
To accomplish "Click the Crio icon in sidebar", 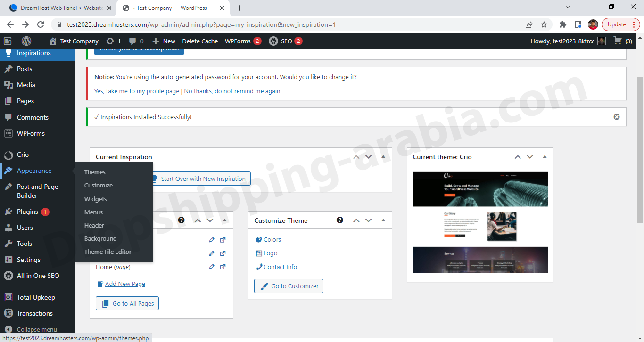I will click(x=8, y=155).
